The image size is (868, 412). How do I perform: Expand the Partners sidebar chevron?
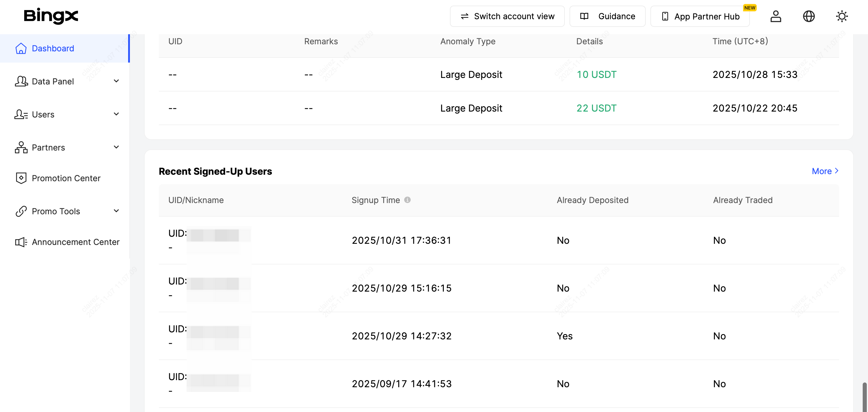click(x=116, y=147)
